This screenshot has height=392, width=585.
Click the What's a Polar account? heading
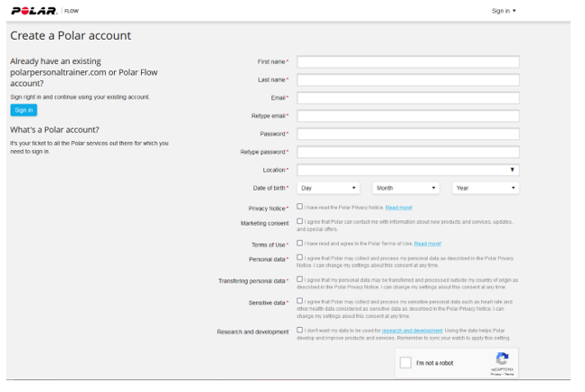click(54, 130)
